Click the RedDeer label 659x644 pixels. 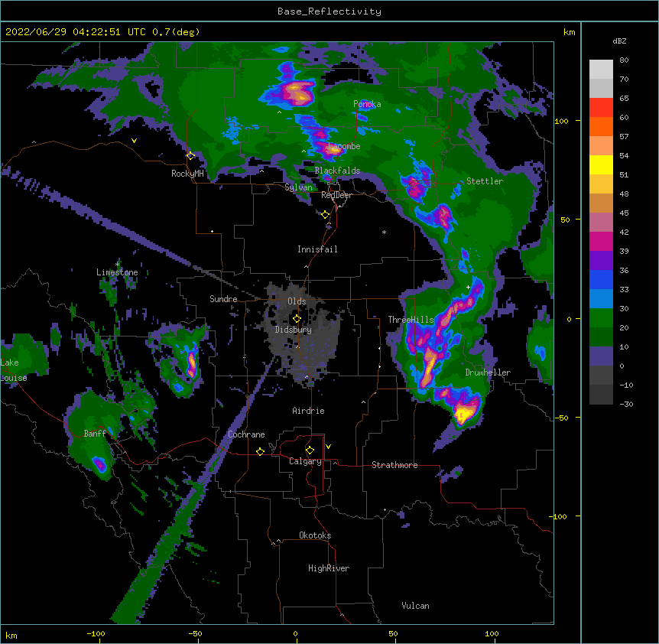click(x=336, y=195)
